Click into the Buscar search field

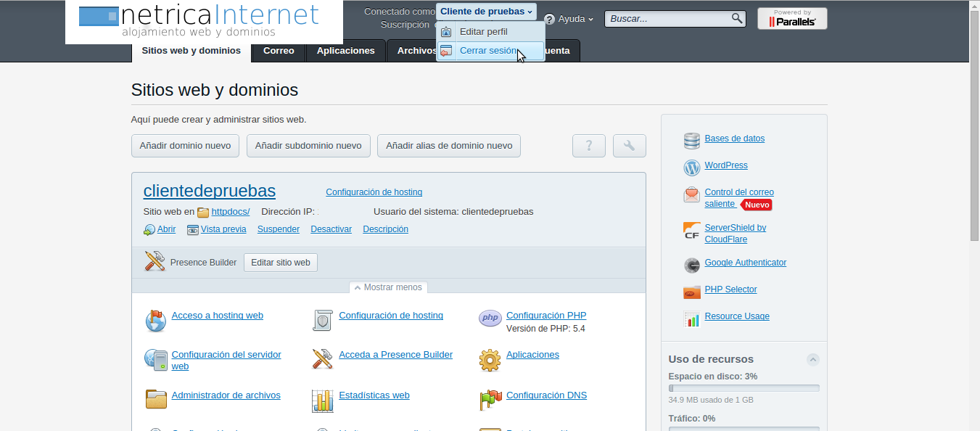click(668, 19)
